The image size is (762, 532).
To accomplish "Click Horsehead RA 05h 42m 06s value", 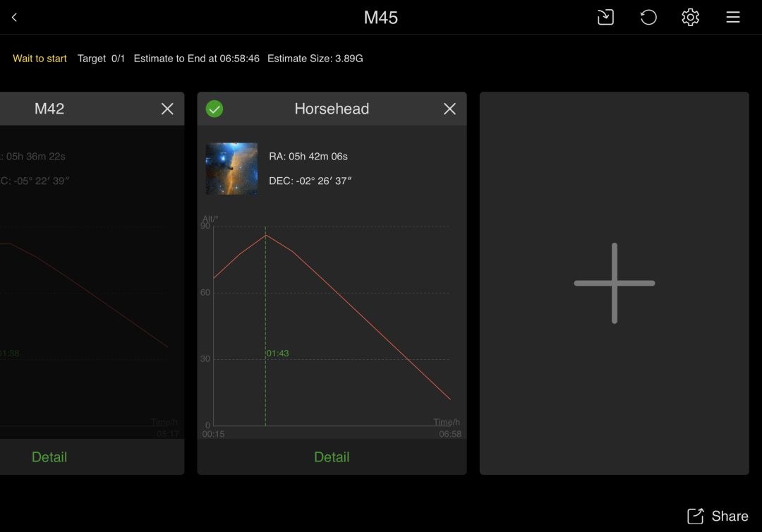I will [x=308, y=157].
